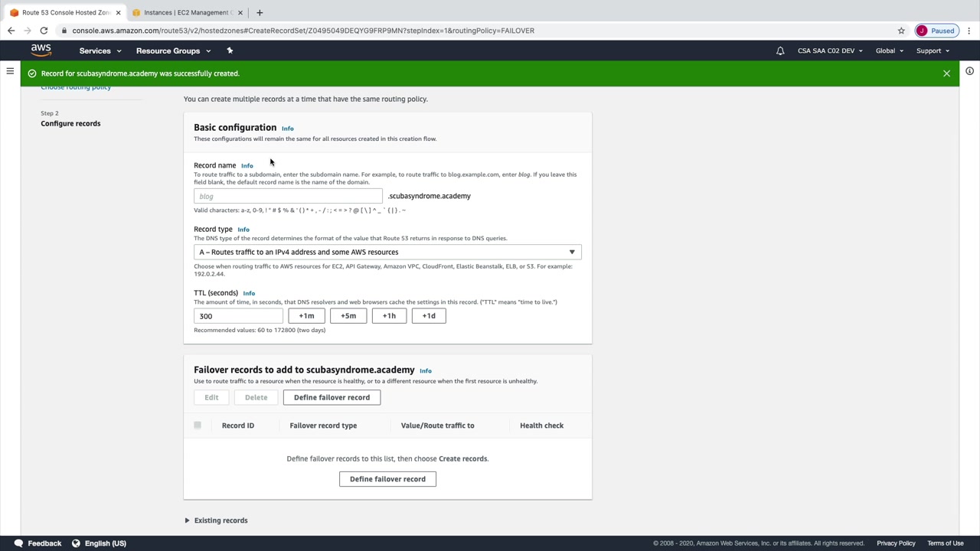The height and width of the screenshot is (551, 980).
Task: Click Value/Route traffic to column header
Action: 438,425
